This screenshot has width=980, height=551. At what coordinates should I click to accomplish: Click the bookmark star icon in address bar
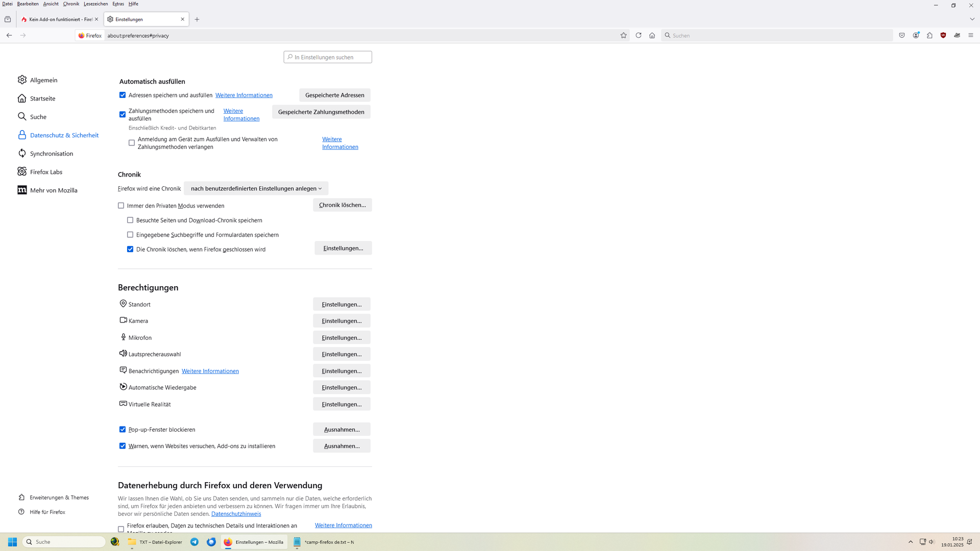(x=623, y=35)
